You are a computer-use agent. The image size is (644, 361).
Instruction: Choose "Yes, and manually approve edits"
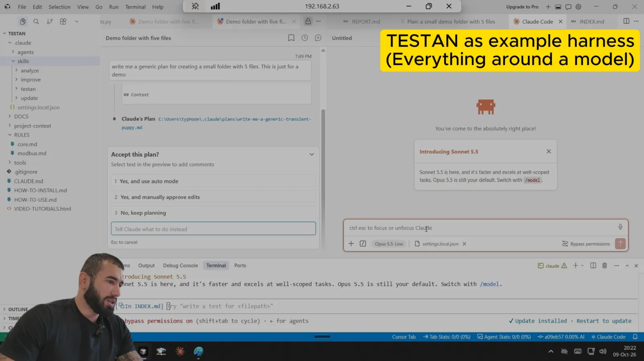(213, 197)
